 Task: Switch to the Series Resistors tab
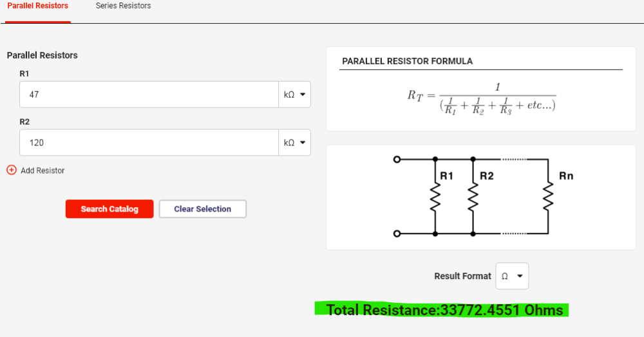123,6
